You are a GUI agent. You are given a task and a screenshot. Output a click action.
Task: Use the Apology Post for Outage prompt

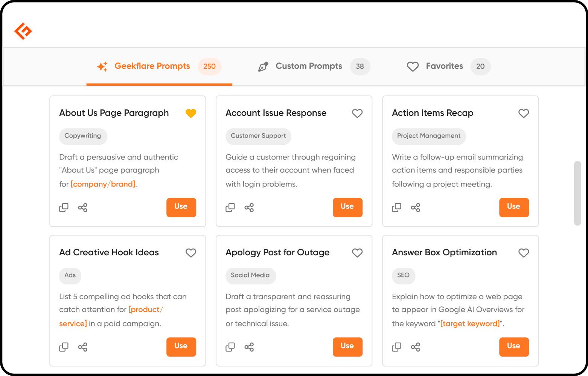tap(347, 347)
